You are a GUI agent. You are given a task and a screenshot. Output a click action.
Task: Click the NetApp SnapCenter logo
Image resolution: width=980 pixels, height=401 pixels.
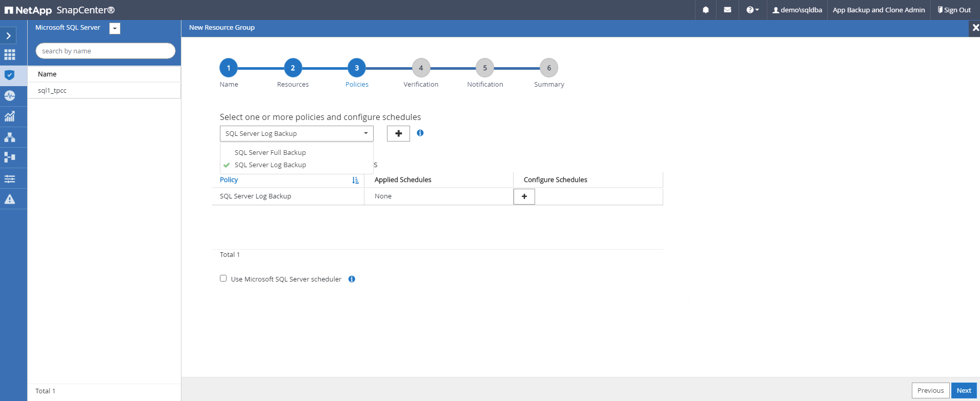tap(59, 10)
